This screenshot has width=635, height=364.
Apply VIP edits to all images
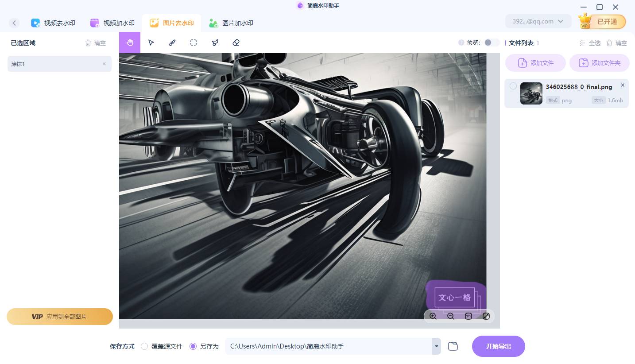(60, 317)
